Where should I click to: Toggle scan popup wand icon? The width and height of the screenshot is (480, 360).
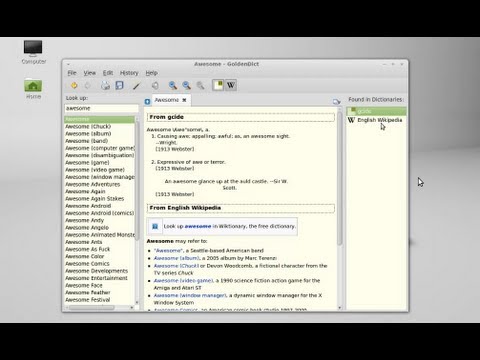136,86
